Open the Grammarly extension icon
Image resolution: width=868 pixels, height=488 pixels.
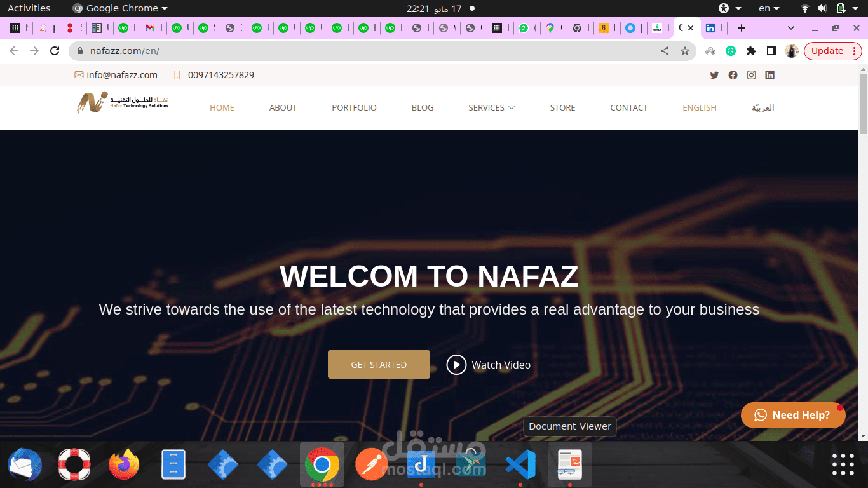[731, 51]
